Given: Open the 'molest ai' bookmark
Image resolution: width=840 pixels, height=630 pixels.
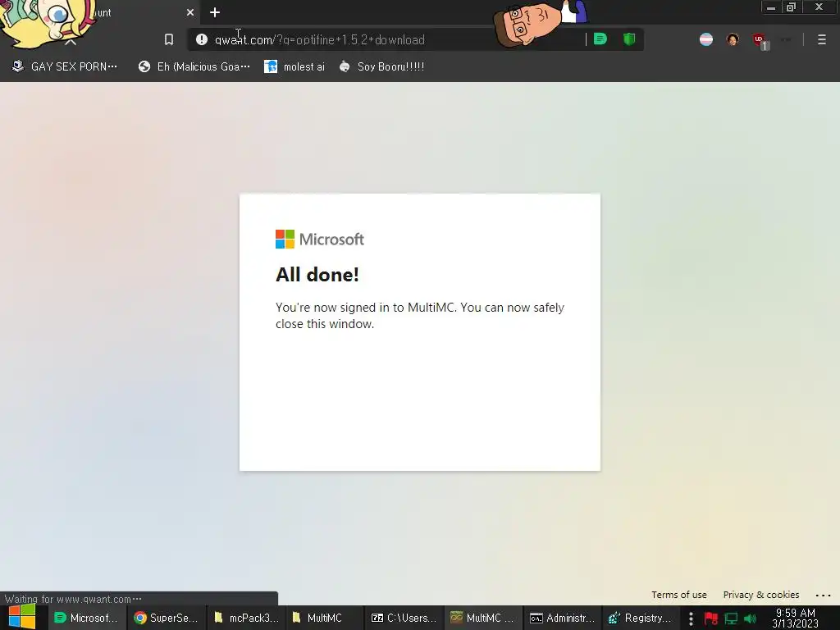Looking at the screenshot, I should (x=294, y=66).
